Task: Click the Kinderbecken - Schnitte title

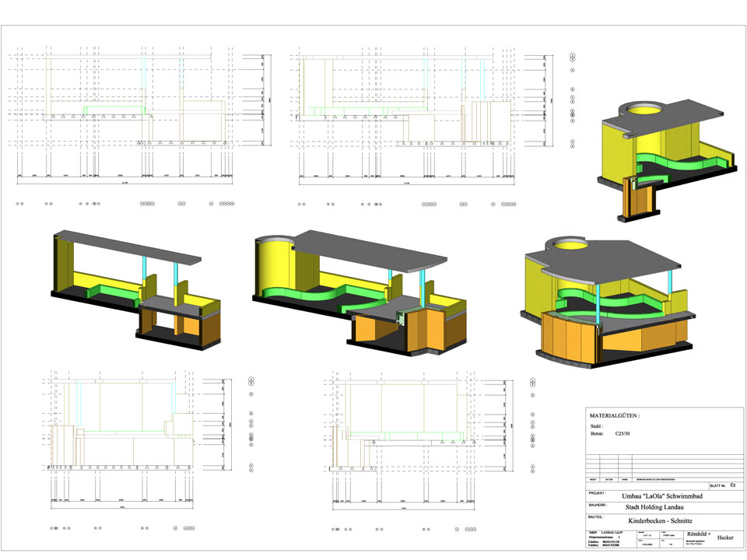Action: pyautogui.click(x=660, y=520)
